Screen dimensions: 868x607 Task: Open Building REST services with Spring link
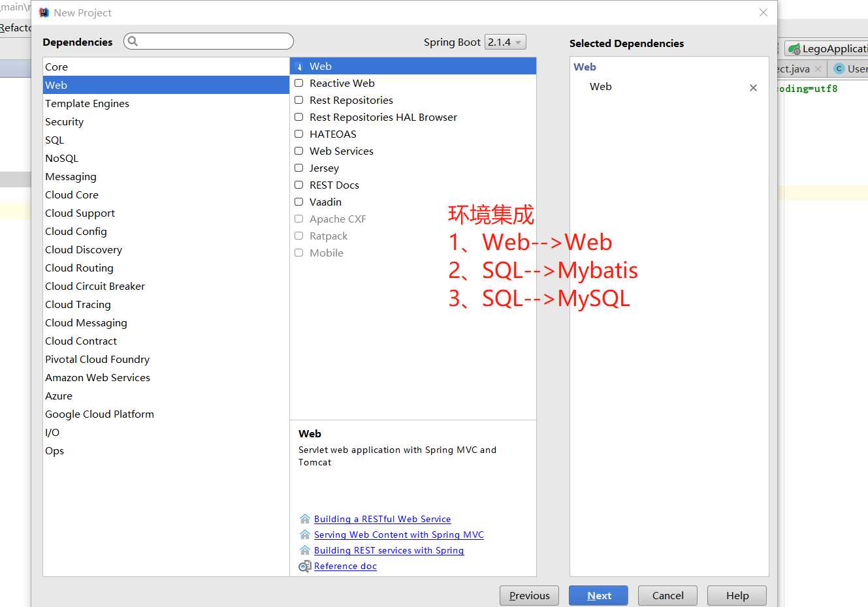coord(389,550)
